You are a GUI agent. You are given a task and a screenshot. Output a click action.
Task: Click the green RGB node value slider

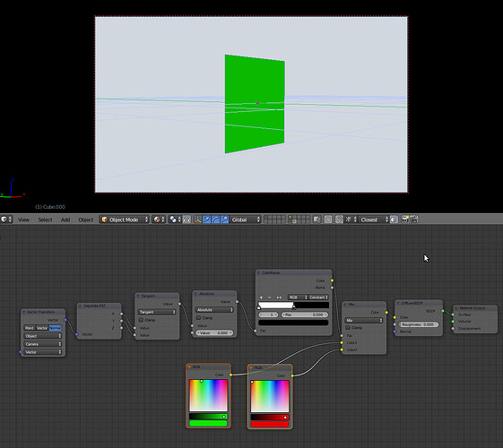coord(208,417)
